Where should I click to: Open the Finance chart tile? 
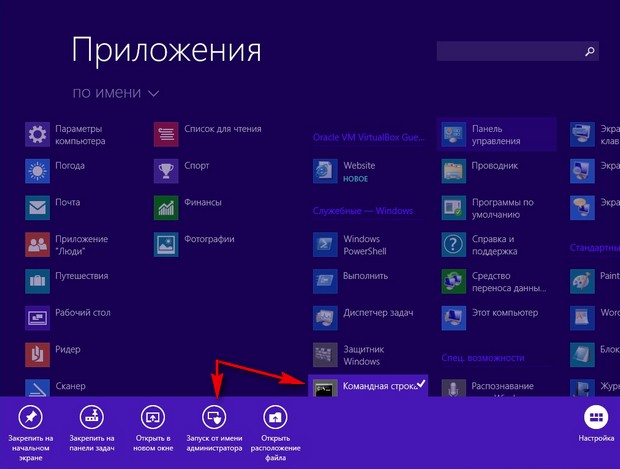point(166,208)
